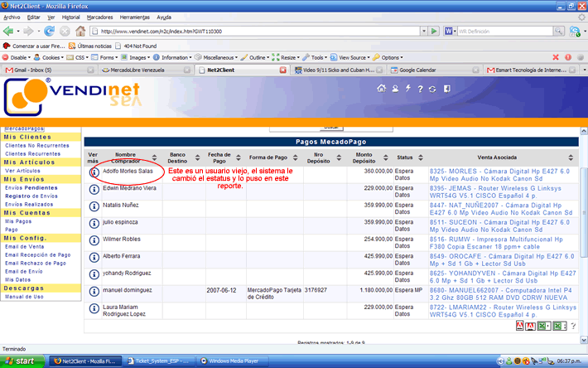Go back with Firefox back arrow
Viewport: 588px width, 368px height.
tap(8, 31)
